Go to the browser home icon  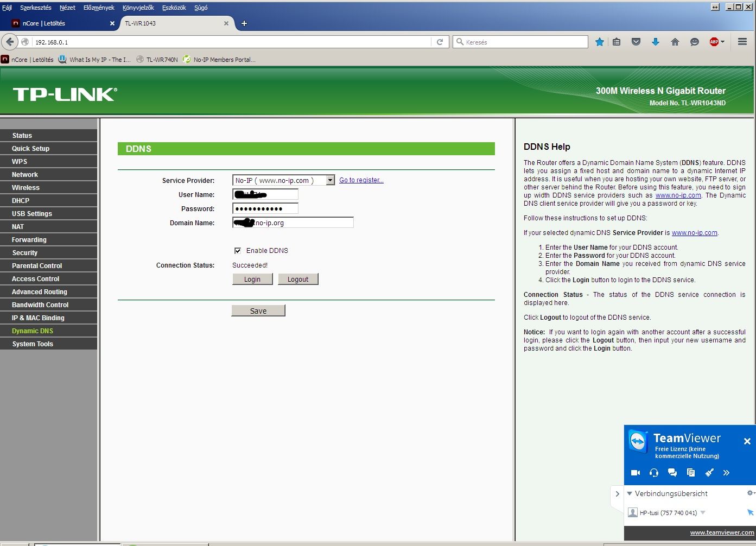click(675, 42)
